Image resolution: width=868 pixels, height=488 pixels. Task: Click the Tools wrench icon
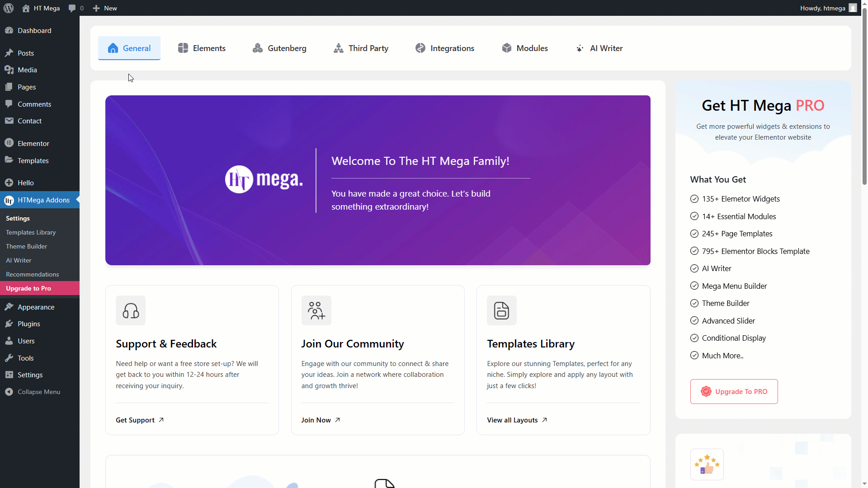[x=9, y=358]
